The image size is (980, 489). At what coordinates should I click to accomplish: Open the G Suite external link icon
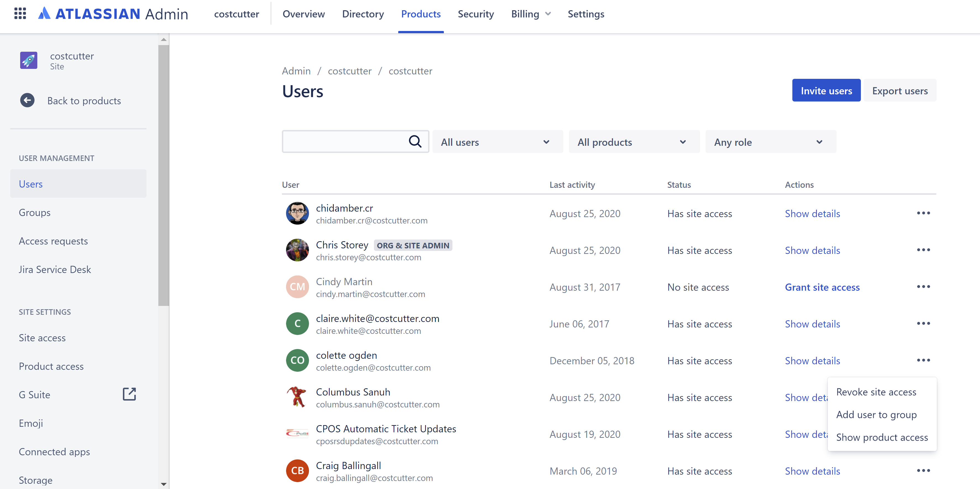point(129,394)
